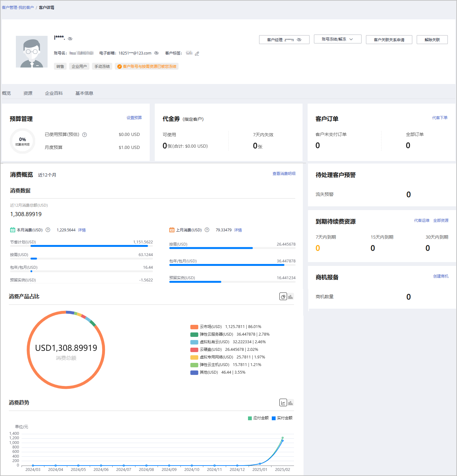Screen dimensions: 457x476
Task: Select line chart icon for 消费趋势
Action: 283,403
